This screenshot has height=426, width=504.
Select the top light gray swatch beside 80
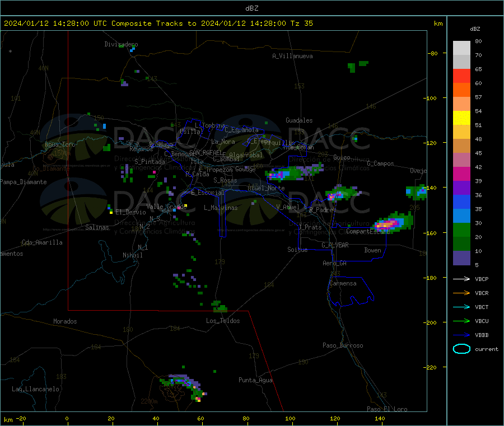click(461, 48)
